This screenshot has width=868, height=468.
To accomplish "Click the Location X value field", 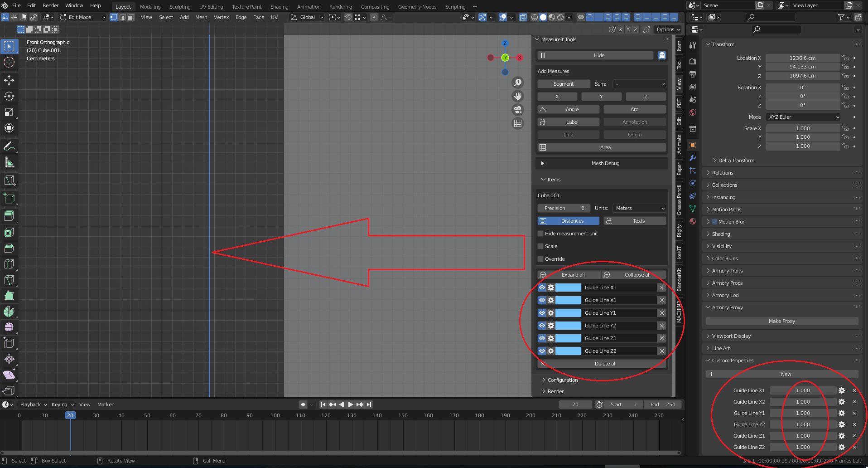I will coord(803,58).
